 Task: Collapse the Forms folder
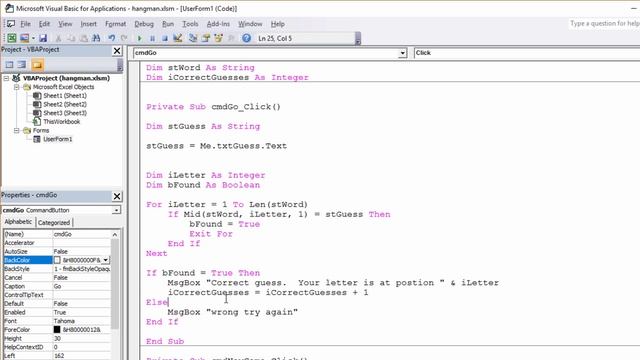[16, 130]
